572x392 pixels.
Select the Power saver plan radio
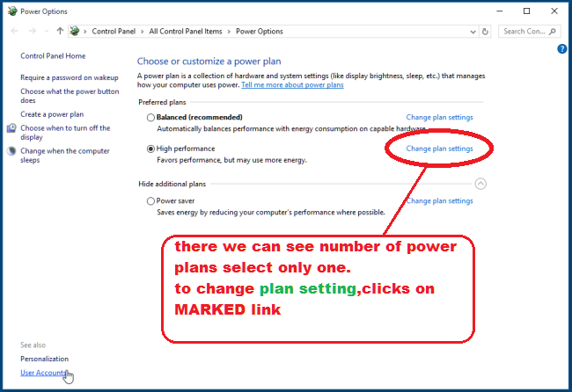(150, 201)
